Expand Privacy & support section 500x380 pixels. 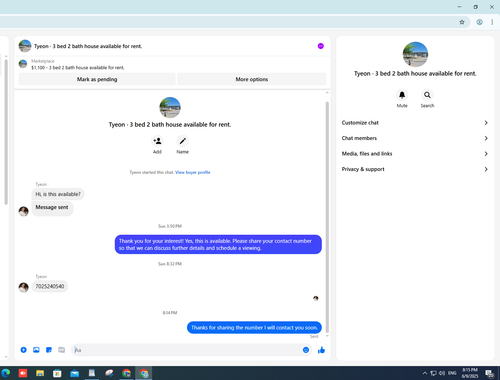pyautogui.click(x=415, y=169)
